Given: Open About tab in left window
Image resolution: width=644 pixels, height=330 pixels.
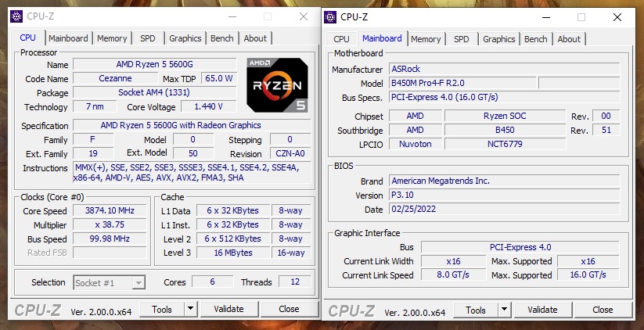Looking at the screenshot, I should coord(255,38).
